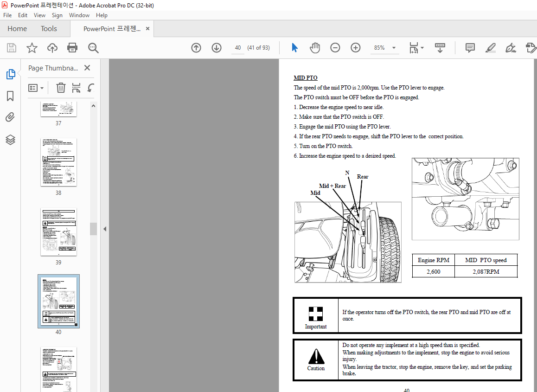Open the Sign document tool
Image resolution: width=537 pixels, height=392 pixels.
(x=511, y=48)
